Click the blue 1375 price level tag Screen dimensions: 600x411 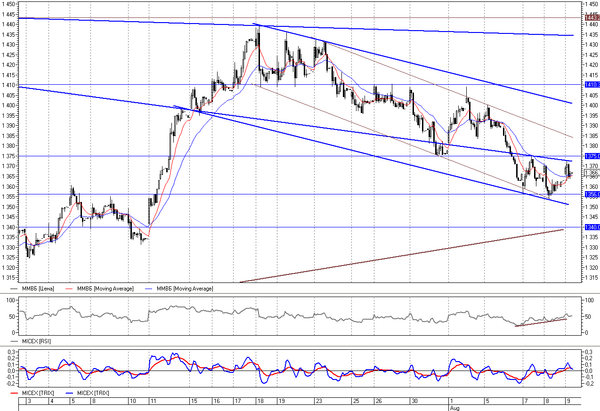point(592,156)
